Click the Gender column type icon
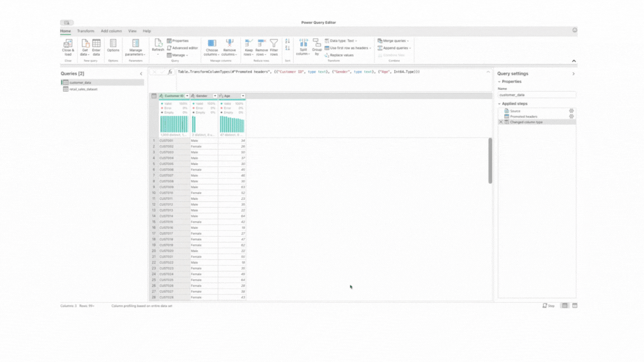 [193, 96]
